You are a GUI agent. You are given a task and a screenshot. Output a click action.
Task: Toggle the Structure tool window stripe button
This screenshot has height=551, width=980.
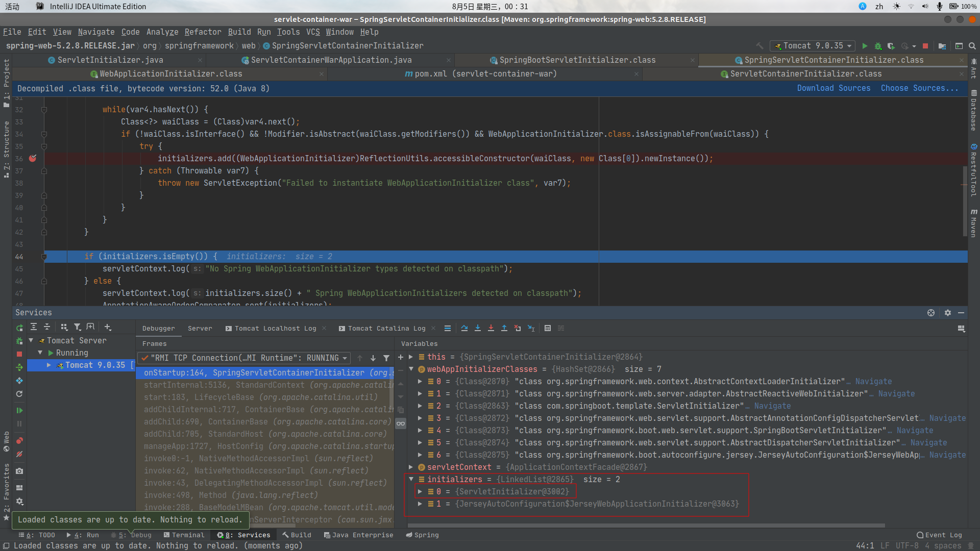[x=6, y=149]
